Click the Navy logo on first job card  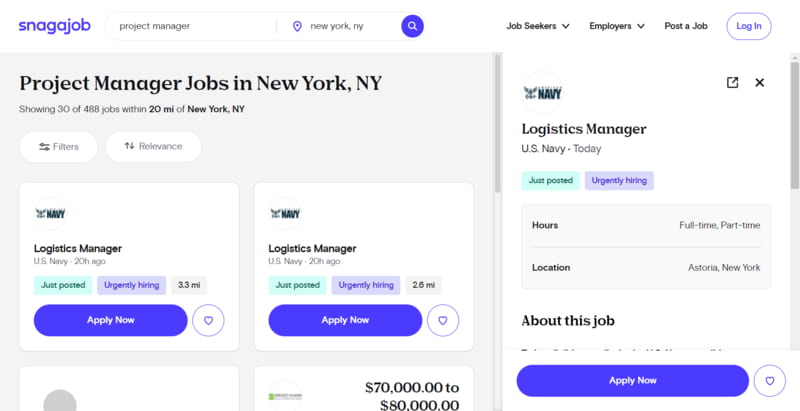[x=51, y=214]
